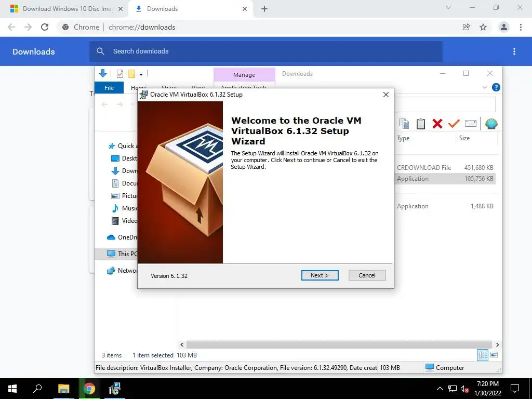Click the Explorer copy icon
This screenshot has width=532, height=399.
pos(404,124)
